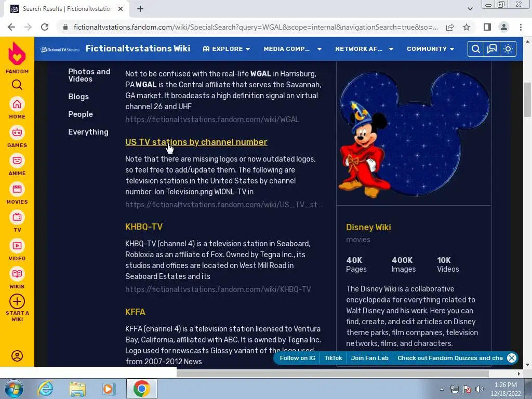Open the Fictional TV Stations wiki logo
532x399 pixels.
60,49
